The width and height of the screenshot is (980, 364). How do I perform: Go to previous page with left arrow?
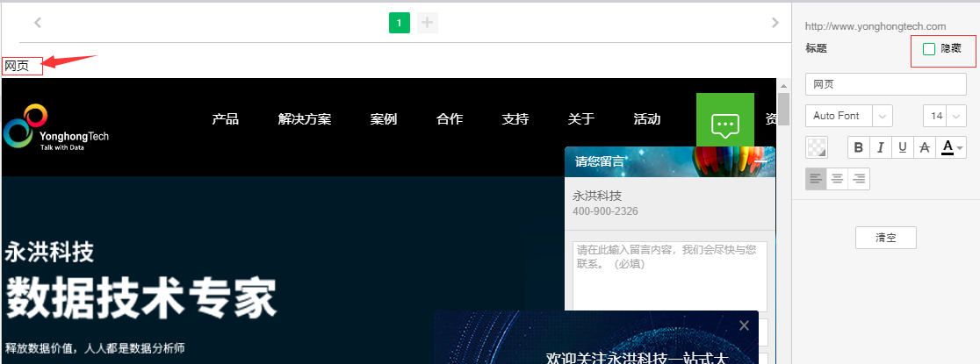(38, 23)
